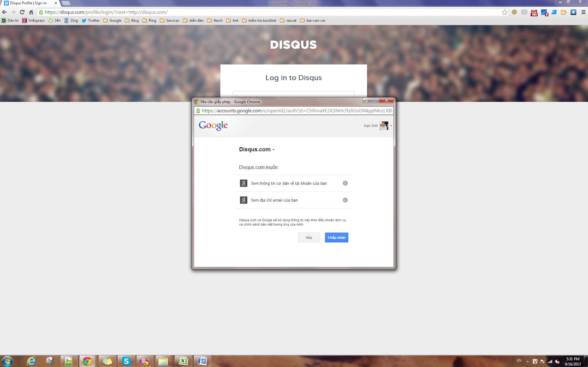Expand the Services bookmarks folder
The image size is (588, 367).
(x=169, y=21)
